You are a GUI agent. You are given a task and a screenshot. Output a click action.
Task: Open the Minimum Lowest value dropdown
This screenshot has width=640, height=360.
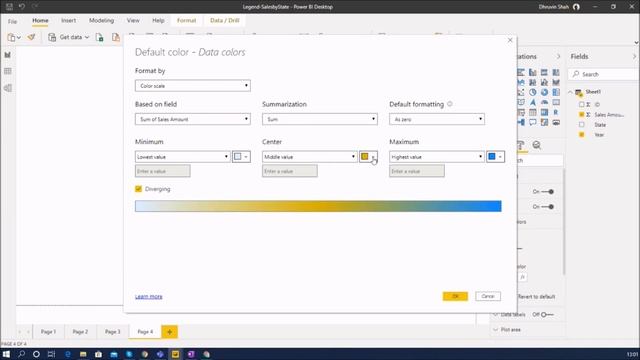[x=182, y=157]
